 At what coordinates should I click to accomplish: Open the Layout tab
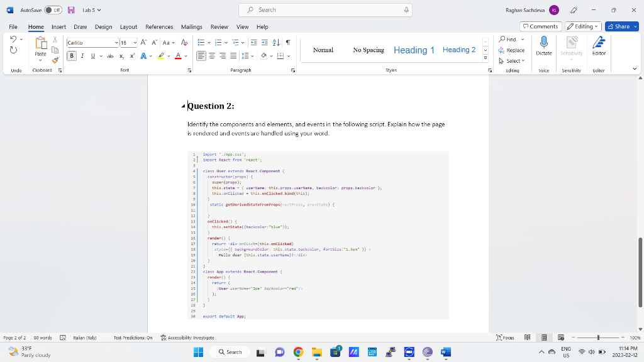pyautogui.click(x=128, y=26)
